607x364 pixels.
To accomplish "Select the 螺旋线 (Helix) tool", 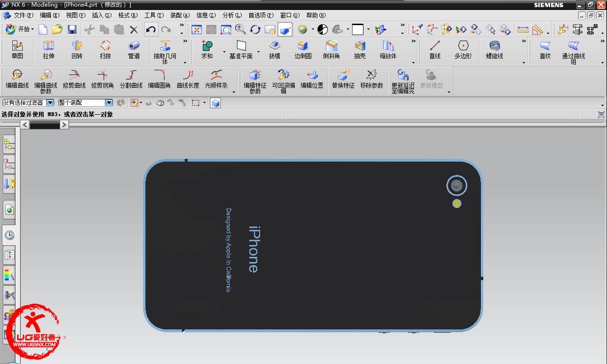I will (x=495, y=50).
